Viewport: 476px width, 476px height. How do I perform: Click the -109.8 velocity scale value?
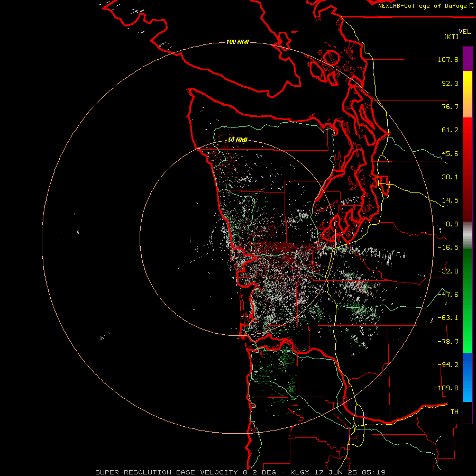pos(446,388)
